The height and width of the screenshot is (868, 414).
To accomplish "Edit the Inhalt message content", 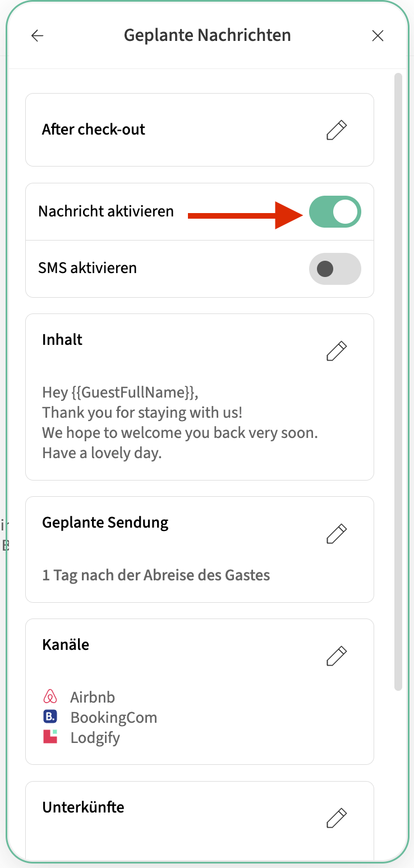I will (x=337, y=350).
